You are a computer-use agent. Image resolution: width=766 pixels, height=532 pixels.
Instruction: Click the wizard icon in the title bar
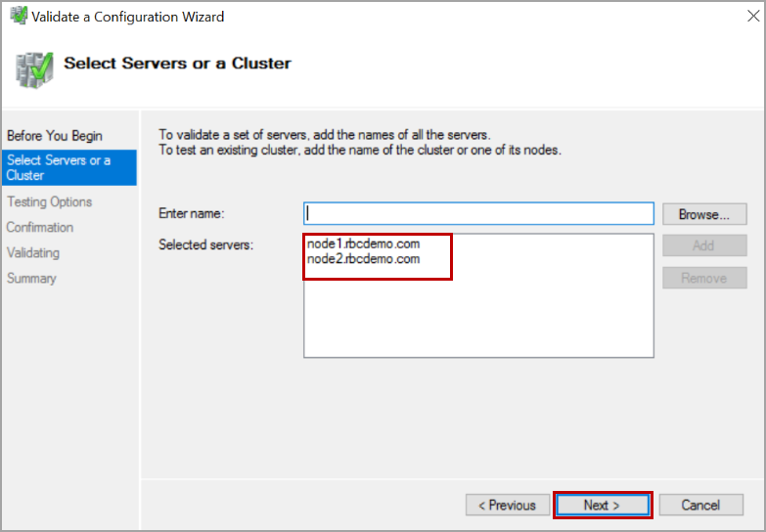pyautogui.click(x=18, y=17)
